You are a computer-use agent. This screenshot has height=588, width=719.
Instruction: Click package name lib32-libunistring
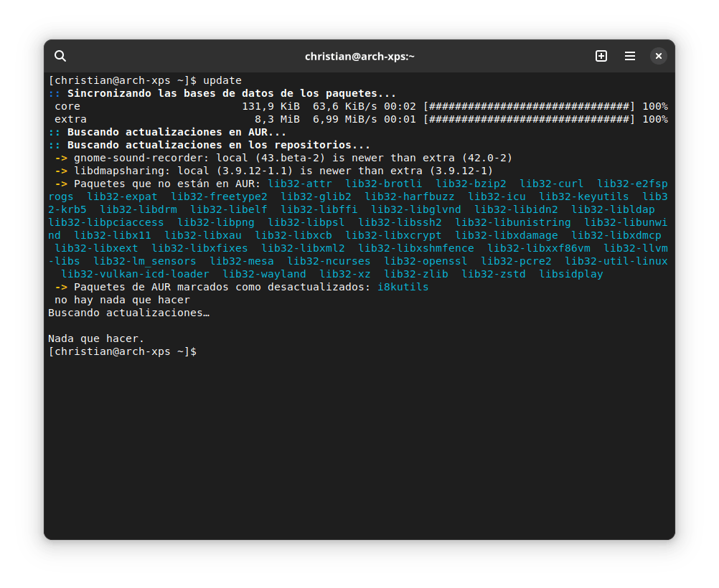513,222
